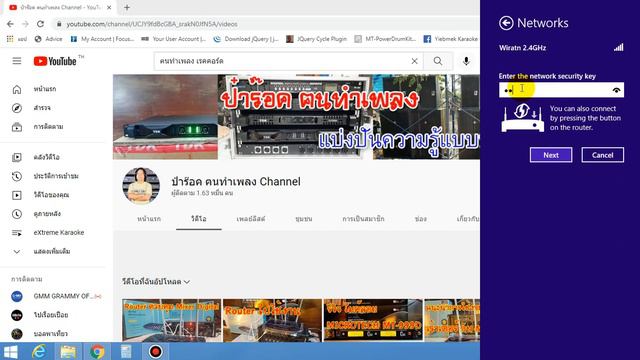Image resolution: width=640 pixels, height=360 pixels.
Task: Click the Wi-Fi signal strength icon
Action: (x=618, y=47)
